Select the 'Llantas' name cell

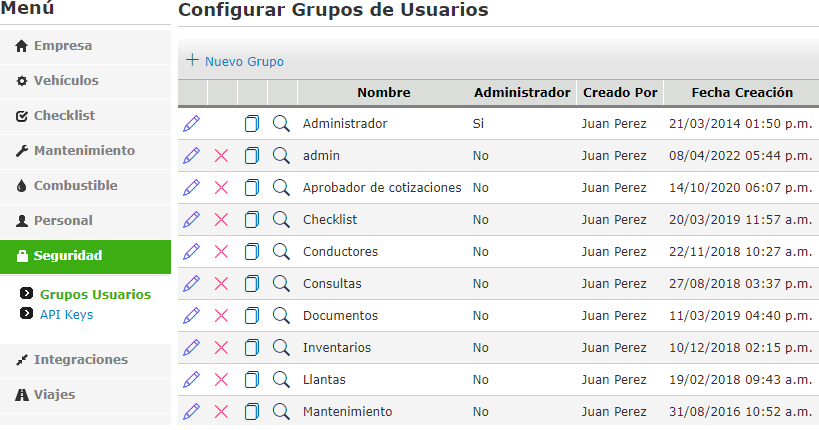pos(324,380)
